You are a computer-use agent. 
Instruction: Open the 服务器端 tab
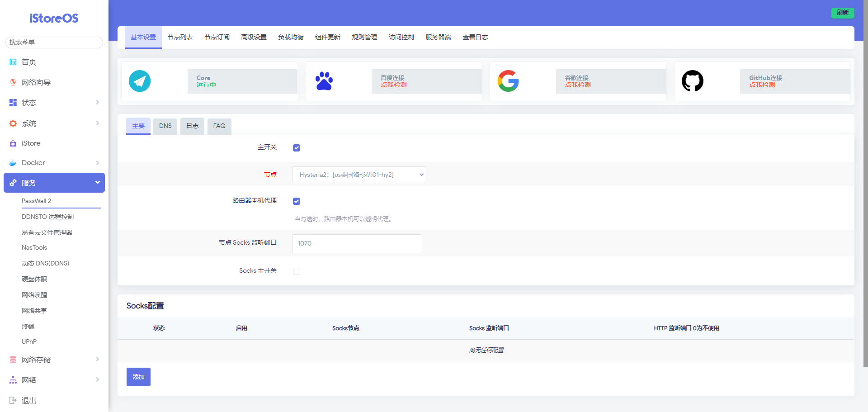[x=438, y=37]
